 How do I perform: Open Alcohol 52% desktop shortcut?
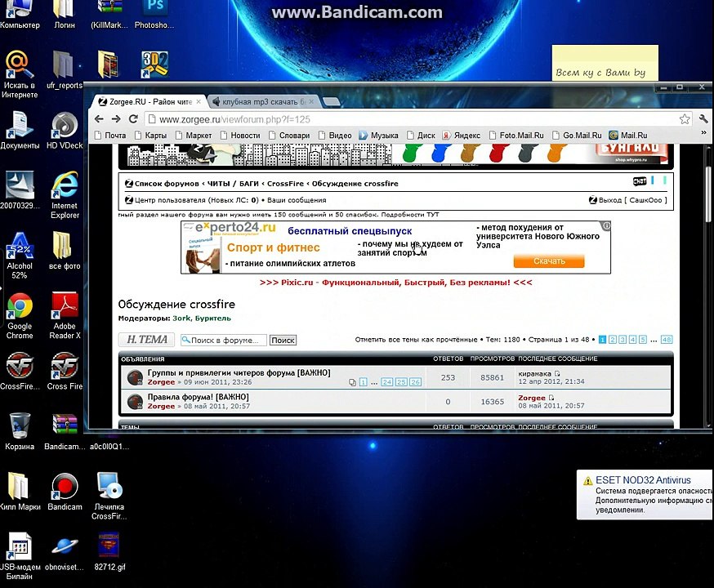(x=20, y=256)
